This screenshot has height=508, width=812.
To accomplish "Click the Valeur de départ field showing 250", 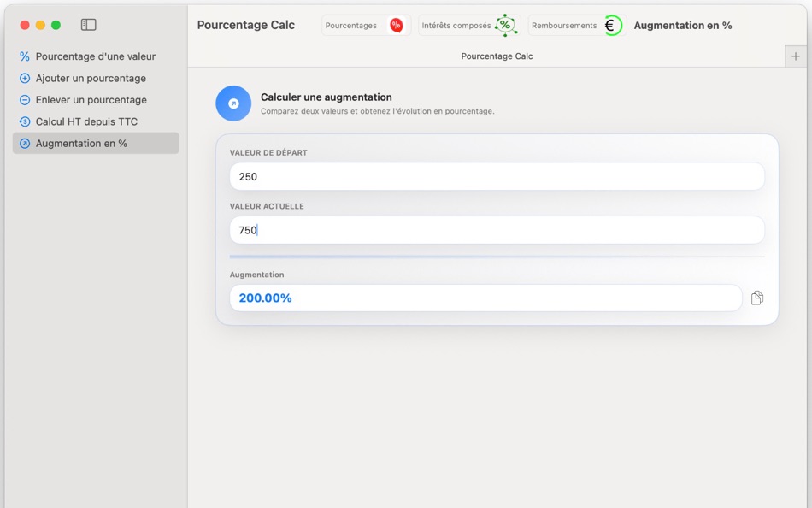I will point(496,176).
